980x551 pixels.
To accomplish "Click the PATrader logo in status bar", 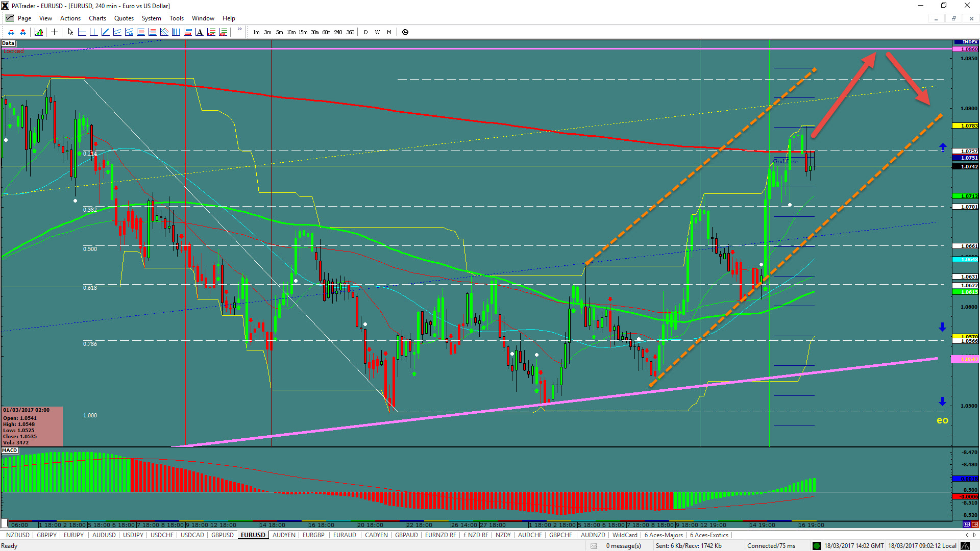I will (965, 546).
